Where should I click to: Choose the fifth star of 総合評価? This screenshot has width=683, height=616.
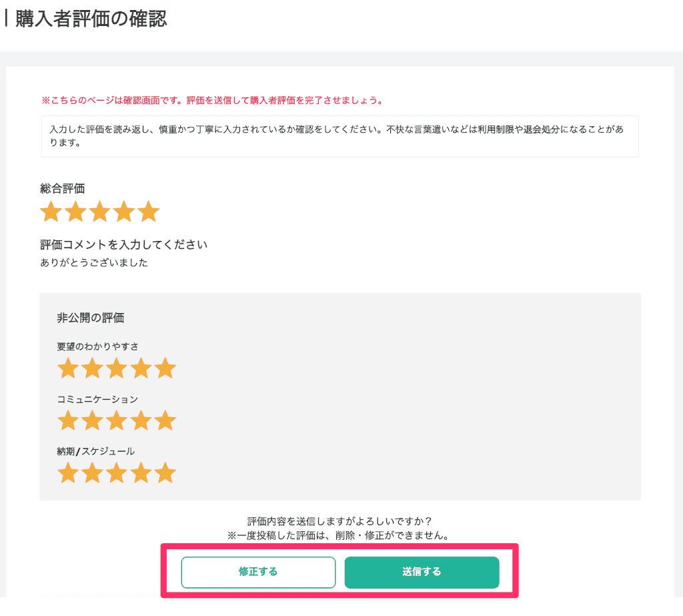click(x=149, y=212)
